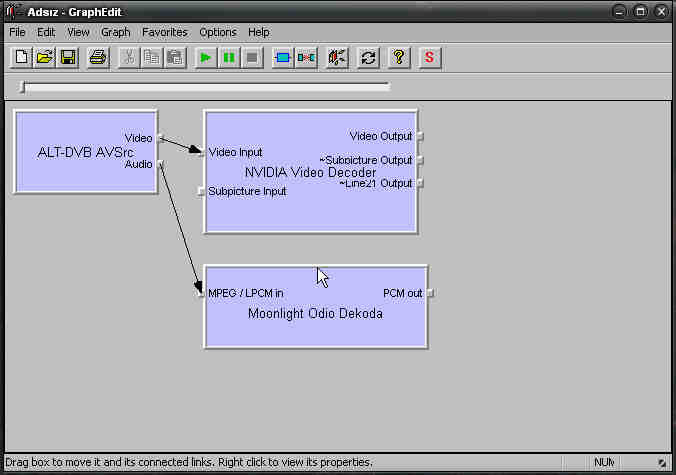This screenshot has width=676, height=475.
Task: Play the graph with green play button
Action: 206,57
